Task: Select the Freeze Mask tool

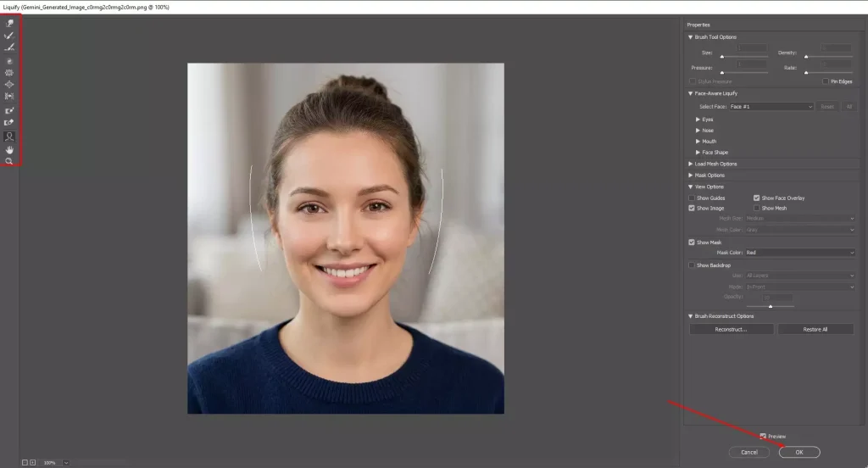Action: pos(9,111)
